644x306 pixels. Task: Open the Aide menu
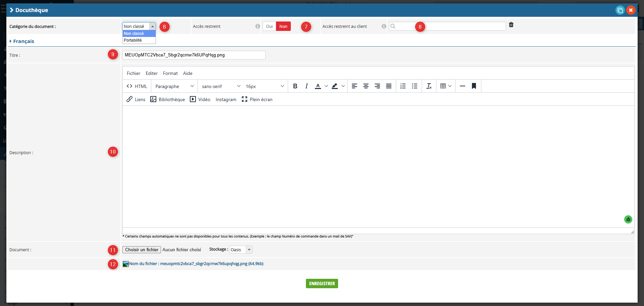click(188, 73)
